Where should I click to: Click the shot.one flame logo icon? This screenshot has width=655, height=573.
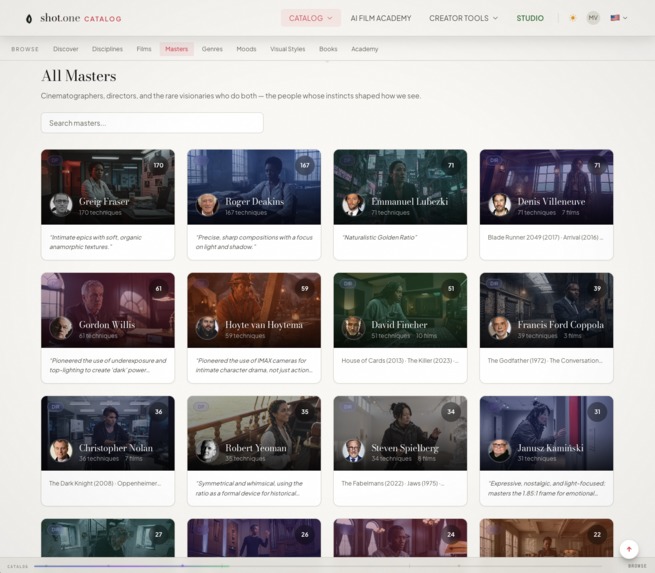(x=29, y=19)
